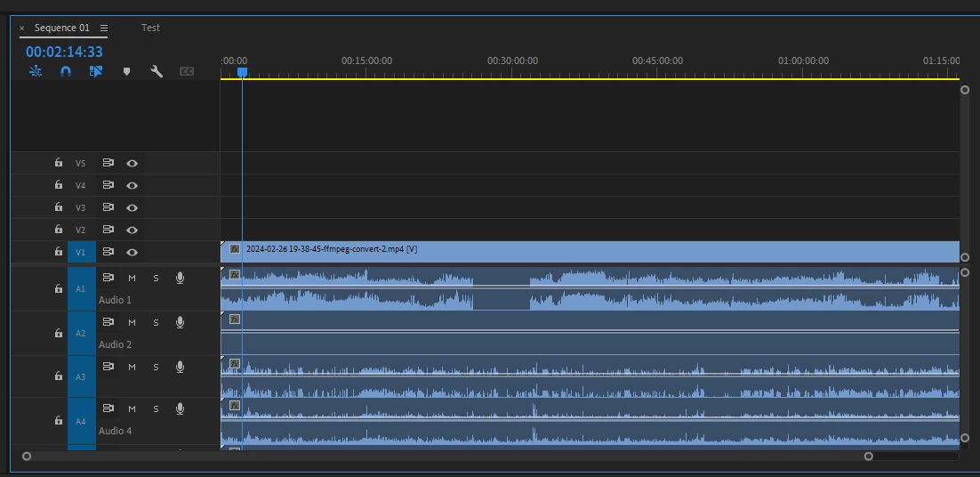Target the A2 audio track
The width and height of the screenshot is (980, 477).
[x=81, y=333]
